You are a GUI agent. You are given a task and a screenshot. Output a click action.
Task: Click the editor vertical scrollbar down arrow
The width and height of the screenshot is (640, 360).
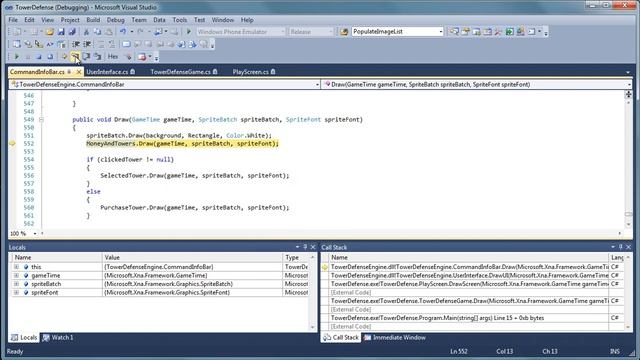(629, 224)
